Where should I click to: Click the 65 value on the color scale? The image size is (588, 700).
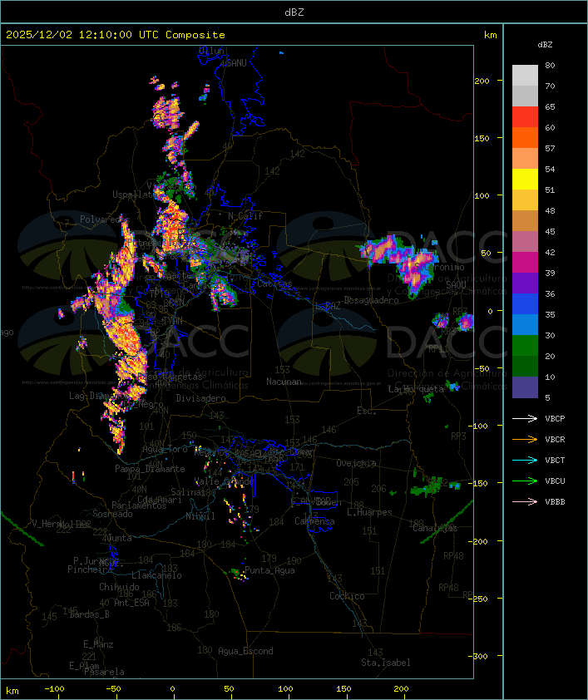click(550, 106)
